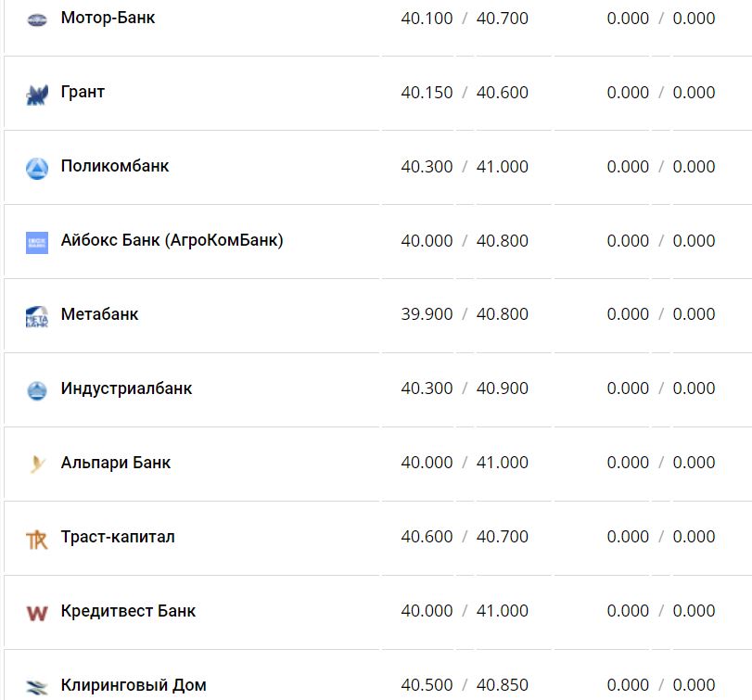Open the Траст-капитал link

point(118,537)
